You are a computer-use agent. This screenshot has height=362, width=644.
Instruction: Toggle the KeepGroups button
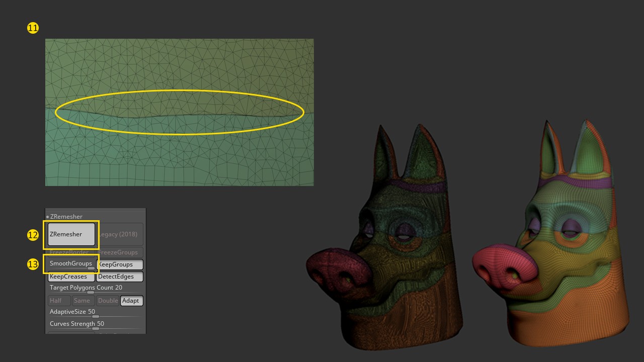click(x=120, y=264)
